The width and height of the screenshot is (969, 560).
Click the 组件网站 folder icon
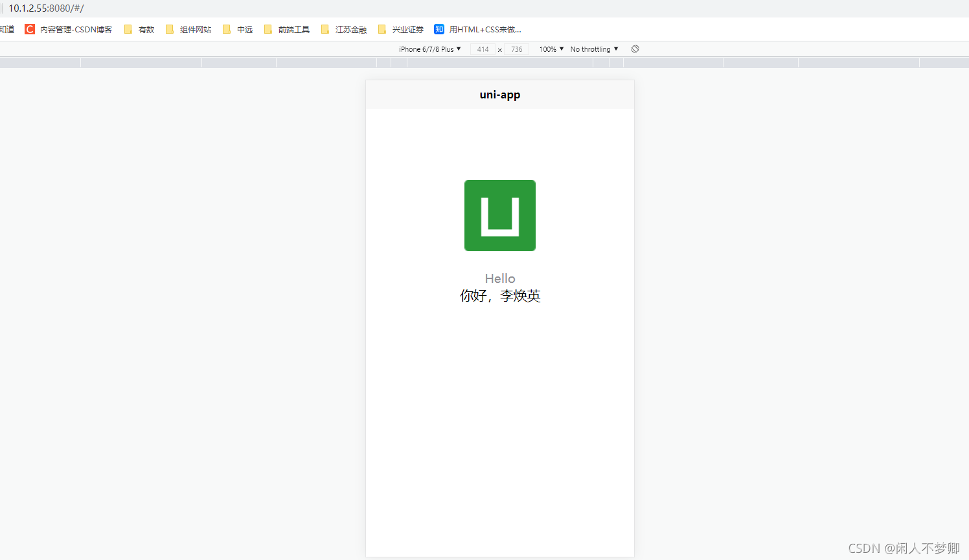pyautogui.click(x=170, y=29)
